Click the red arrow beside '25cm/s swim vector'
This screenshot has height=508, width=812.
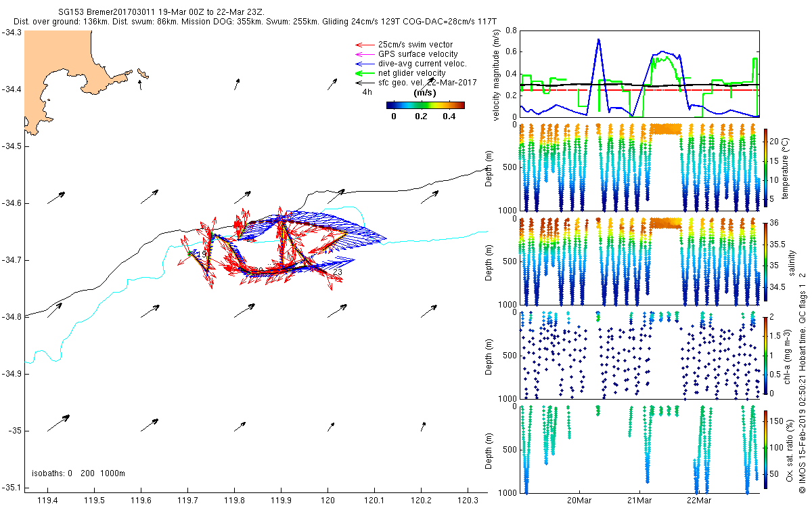365,45
